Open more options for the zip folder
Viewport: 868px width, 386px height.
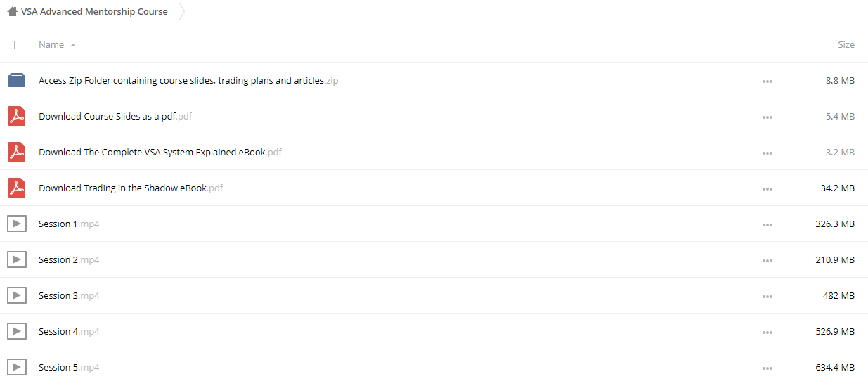click(x=767, y=82)
